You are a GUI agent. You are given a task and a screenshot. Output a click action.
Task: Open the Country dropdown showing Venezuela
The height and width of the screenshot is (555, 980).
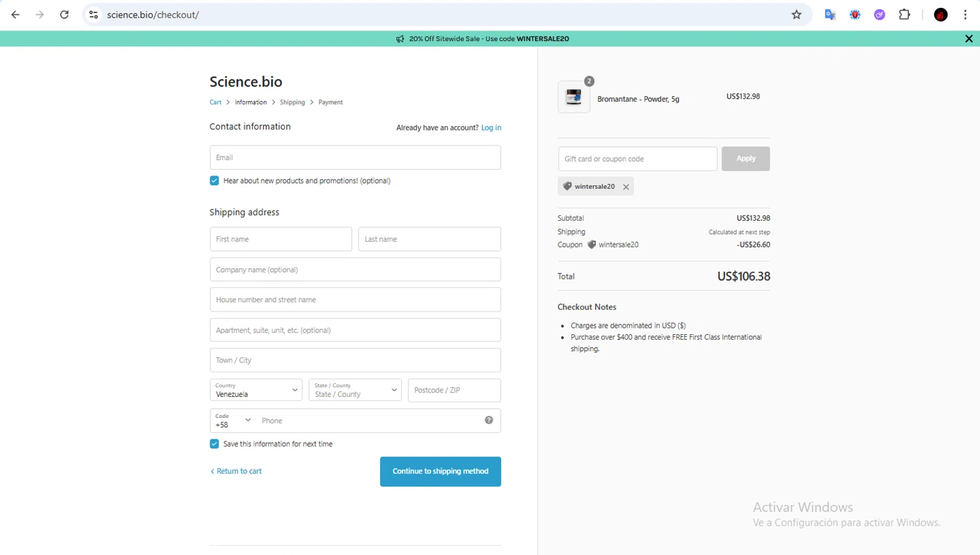256,390
